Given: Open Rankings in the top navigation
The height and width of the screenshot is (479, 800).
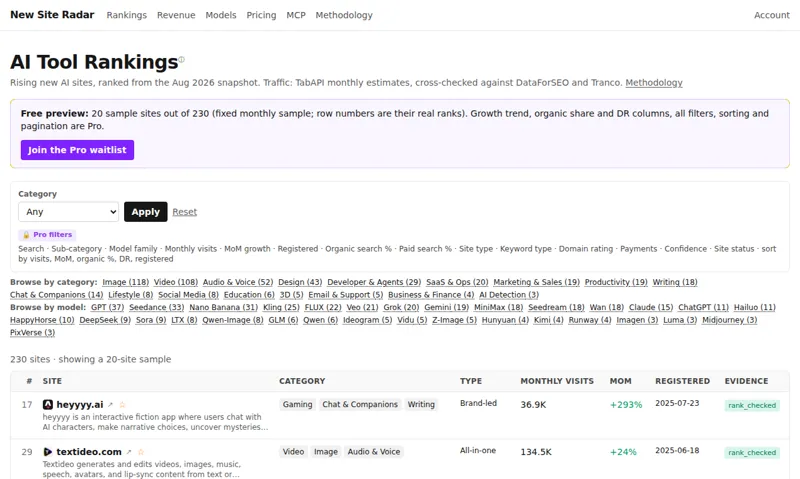Looking at the screenshot, I should (x=127, y=15).
